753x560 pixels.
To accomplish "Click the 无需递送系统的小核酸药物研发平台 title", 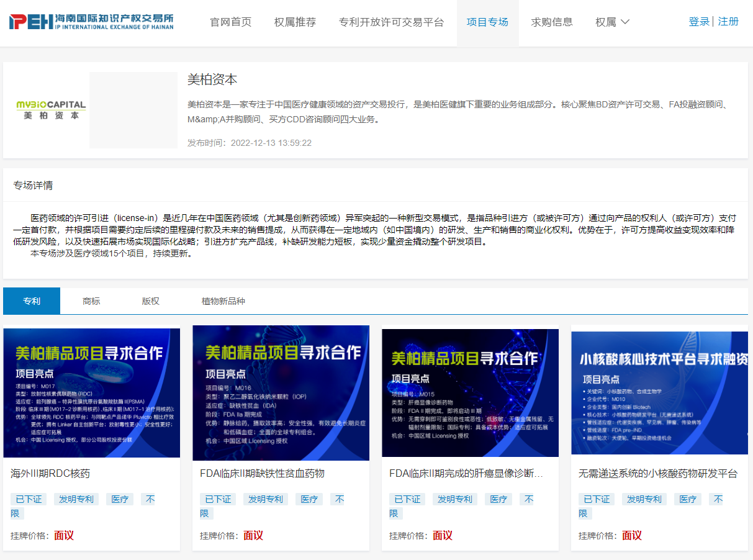I will pyautogui.click(x=658, y=474).
